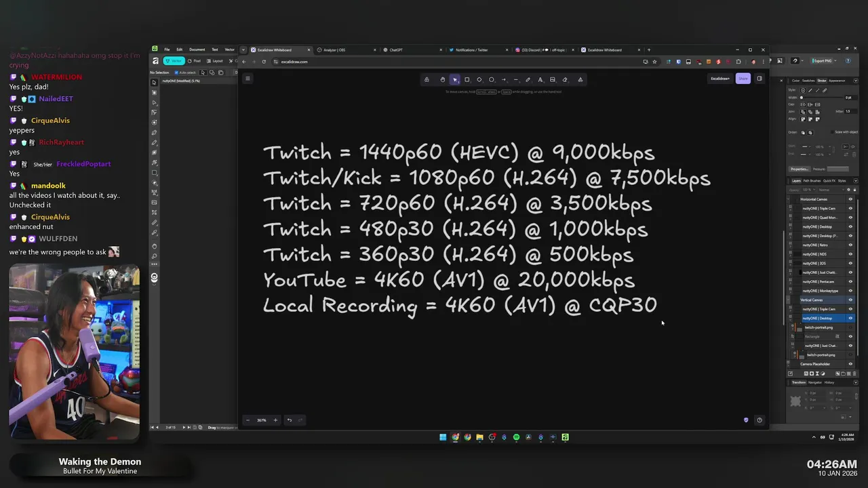868x488 pixels.
Task: Toggle the Scale with object checkbox
Action: [833, 132]
